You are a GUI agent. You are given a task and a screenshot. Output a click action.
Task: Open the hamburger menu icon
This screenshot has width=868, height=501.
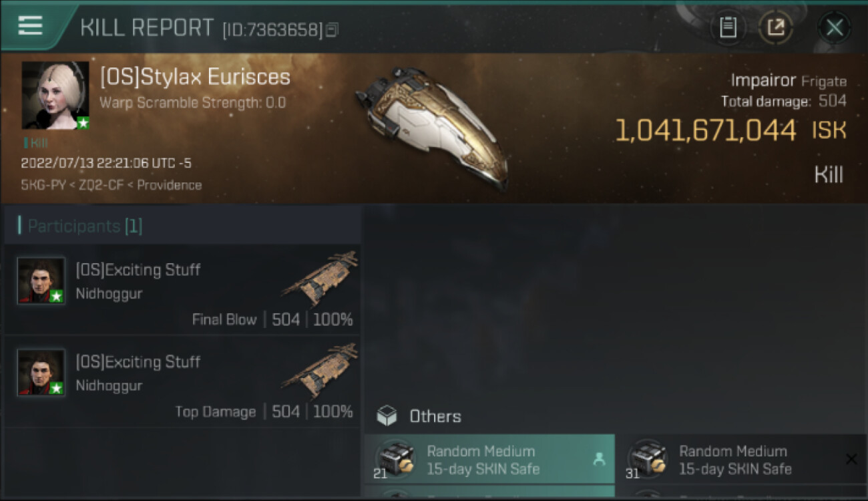[30, 25]
